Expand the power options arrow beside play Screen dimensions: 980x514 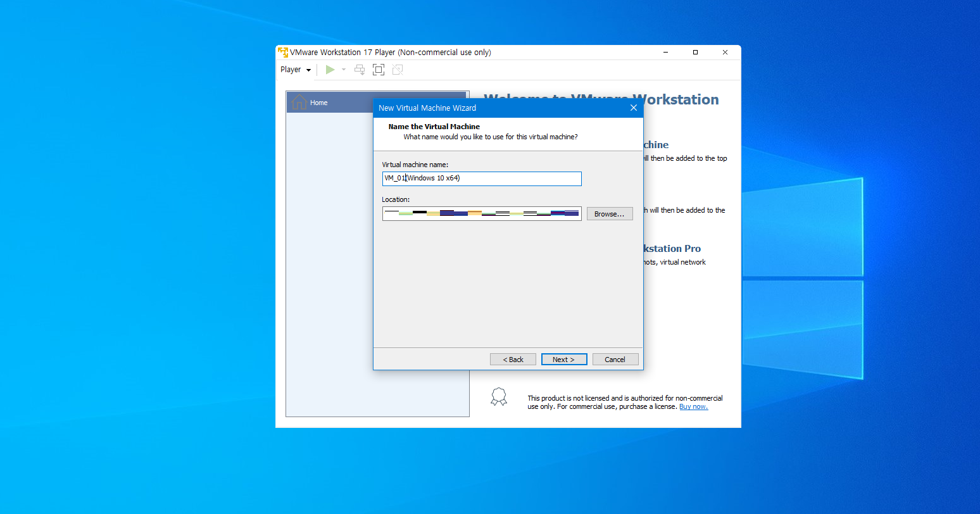344,70
